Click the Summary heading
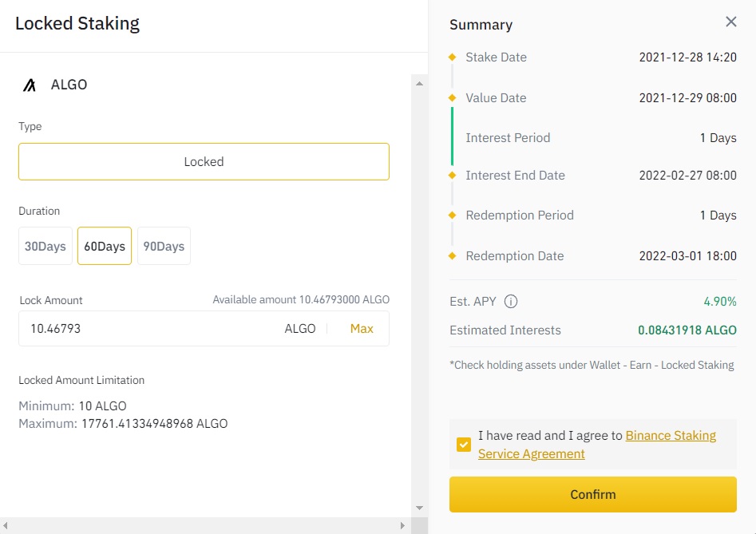Image resolution: width=756 pixels, height=534 pixels. tap(481, 25)
